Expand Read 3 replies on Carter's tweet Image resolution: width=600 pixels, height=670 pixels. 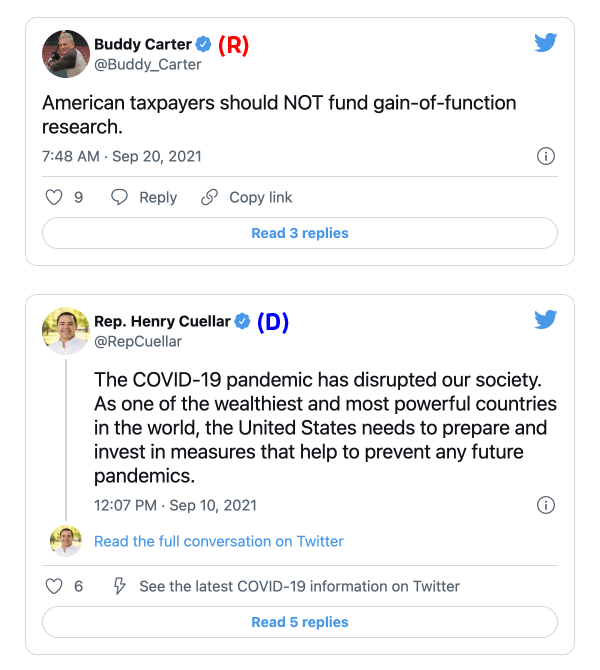coord(300,233)
